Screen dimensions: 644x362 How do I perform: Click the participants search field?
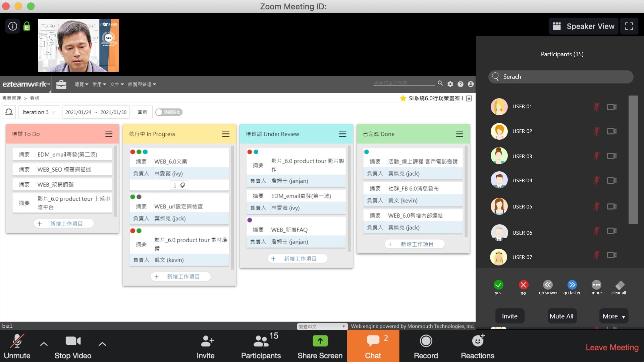point(561,77)
